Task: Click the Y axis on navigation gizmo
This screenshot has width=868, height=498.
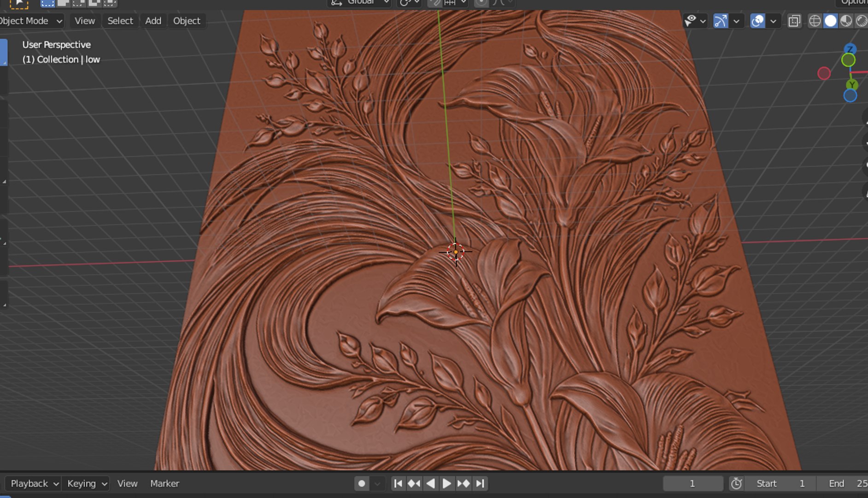Action: coord(852,84)
